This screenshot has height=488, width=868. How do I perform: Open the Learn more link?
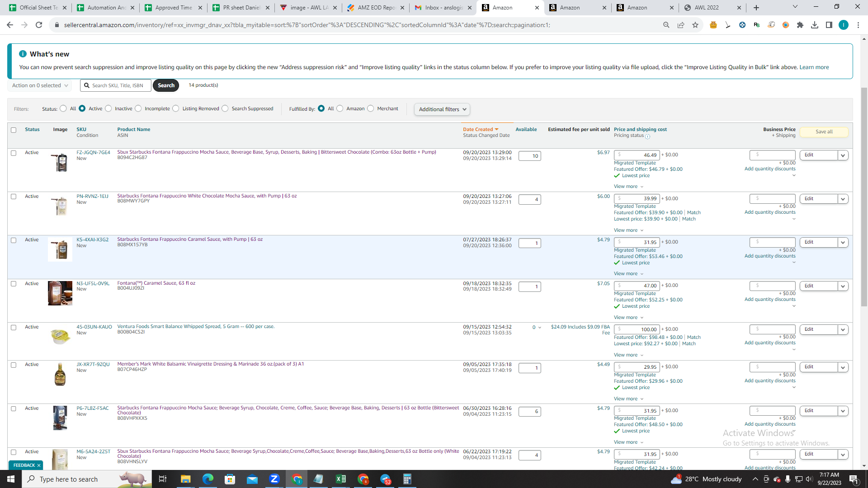coord(814,67)
